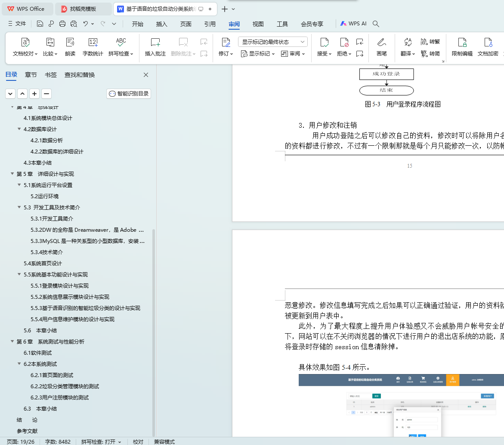
Task: Open 字数统计 word count
Action: click(93, 47)
